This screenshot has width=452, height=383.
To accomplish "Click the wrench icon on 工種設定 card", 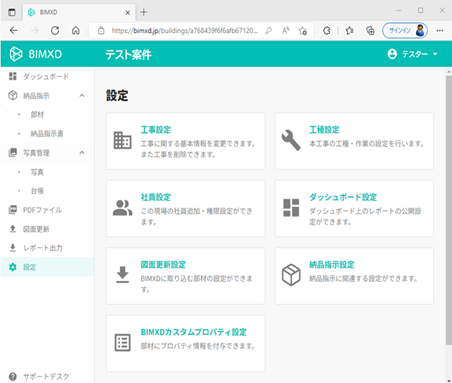I will coord(291,140).
